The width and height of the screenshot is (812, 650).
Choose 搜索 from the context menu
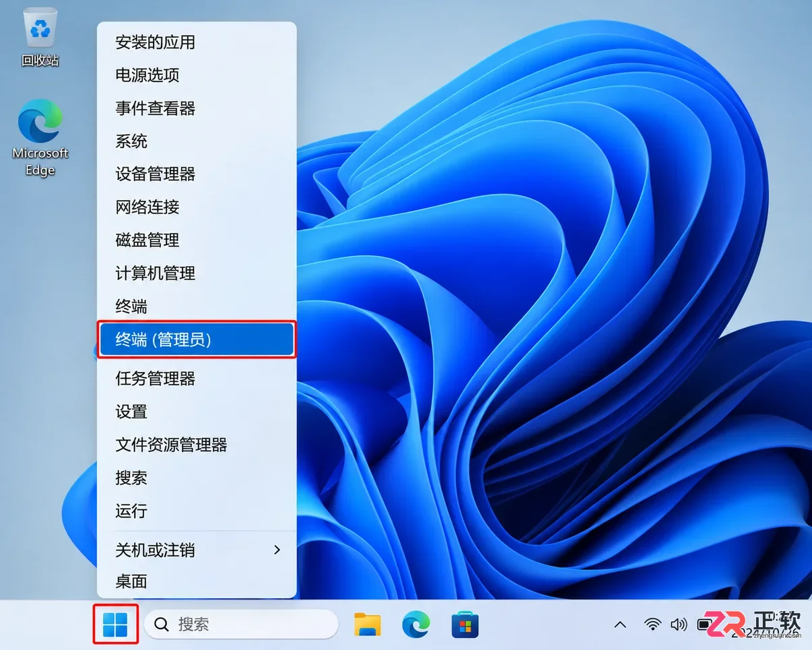(x=197, y=478)
